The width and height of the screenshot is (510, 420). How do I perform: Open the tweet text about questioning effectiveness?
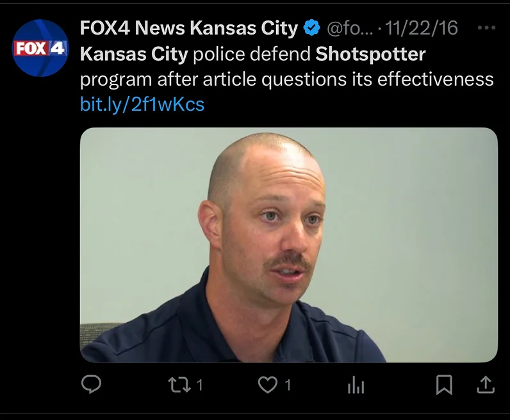click(x=287, y=67)
